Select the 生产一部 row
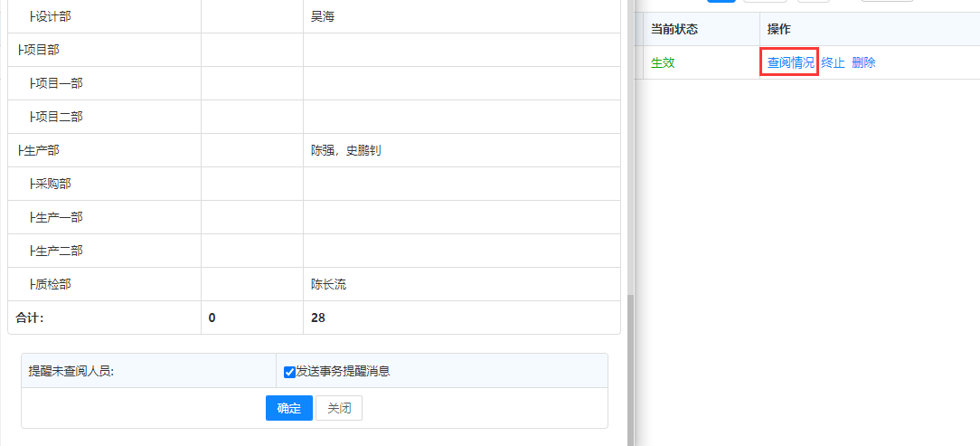The width and height of the screenshot is (980, 446). pyautogui.click(x=58, y=217)
